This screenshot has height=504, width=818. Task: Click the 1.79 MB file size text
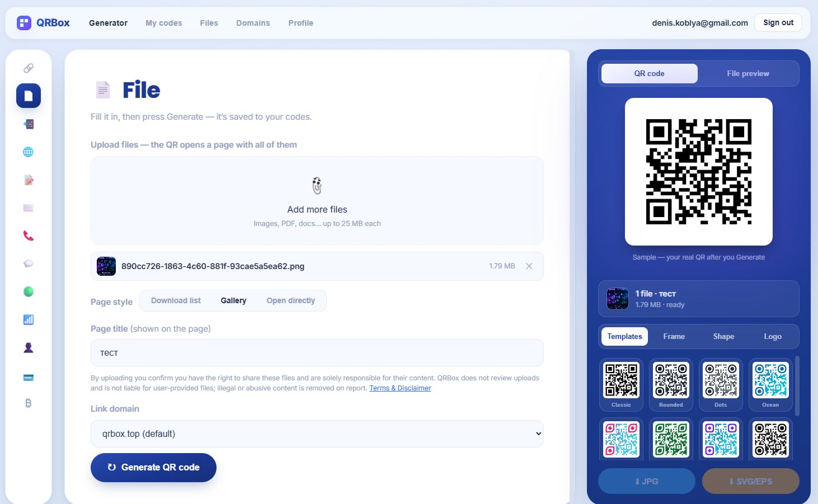(x=502, y=266)
